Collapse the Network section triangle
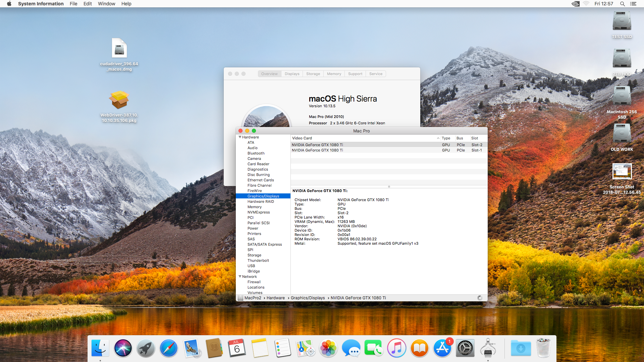 pos(240,277)
